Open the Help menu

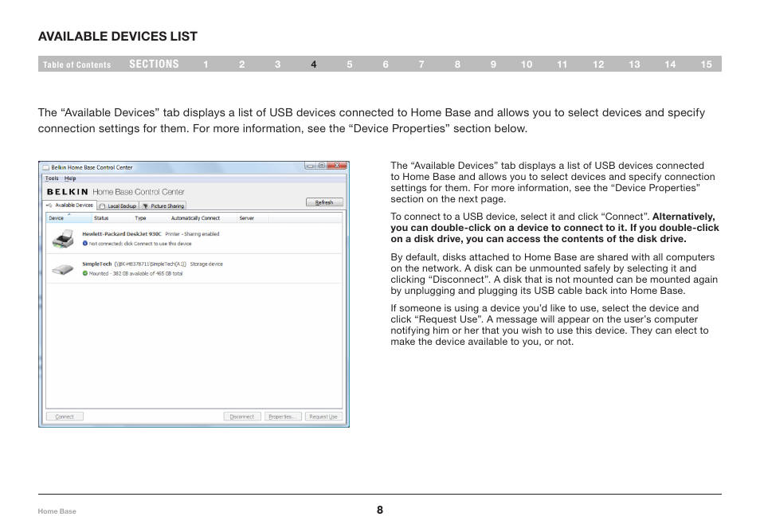(x=70, y=178)
